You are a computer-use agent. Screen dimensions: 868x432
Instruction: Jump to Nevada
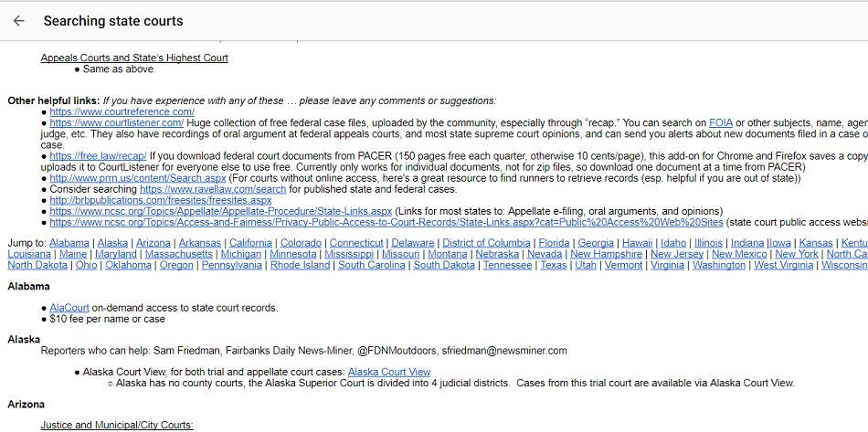pos(545,254)
